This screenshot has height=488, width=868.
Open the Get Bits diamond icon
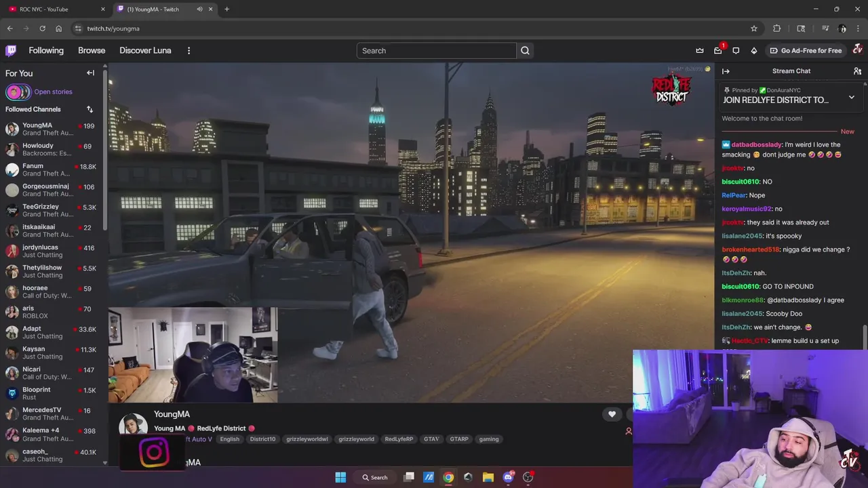coord(753,50)
